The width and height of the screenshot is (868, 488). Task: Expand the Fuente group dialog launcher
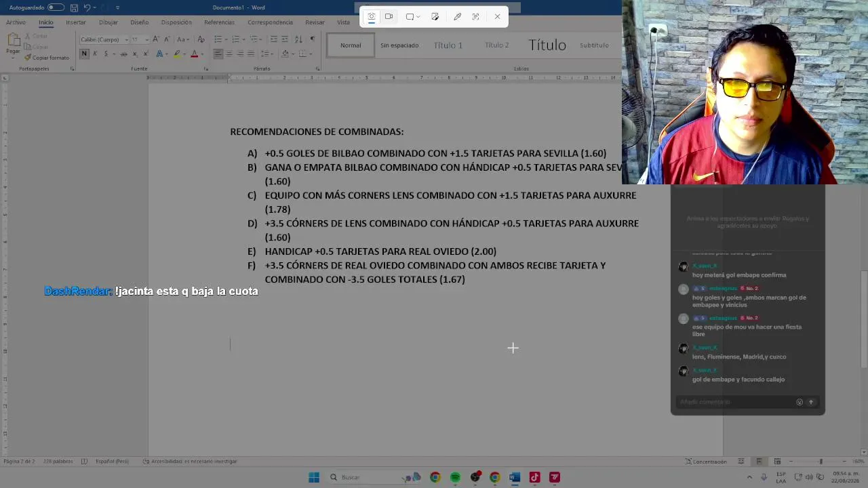click(206, 68)
